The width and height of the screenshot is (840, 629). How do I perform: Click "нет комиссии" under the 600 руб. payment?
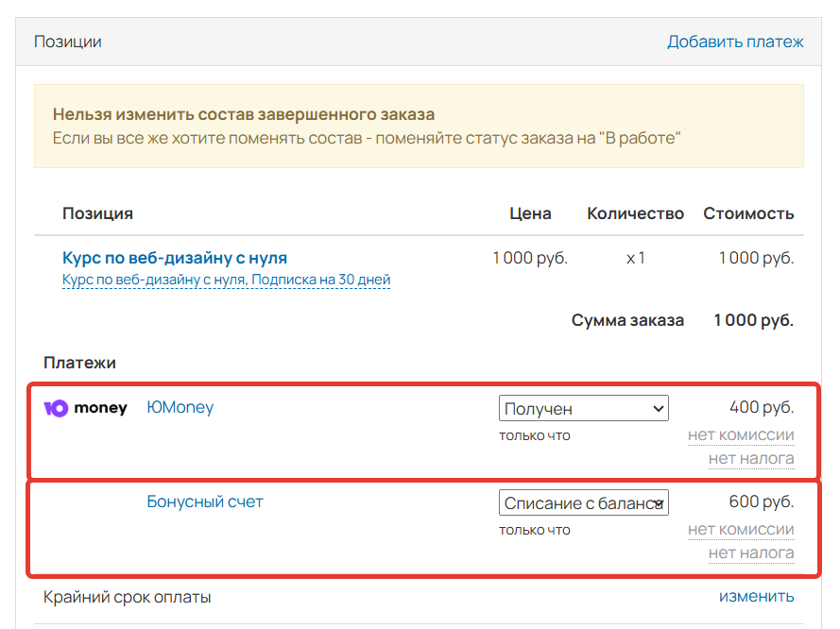741,530
